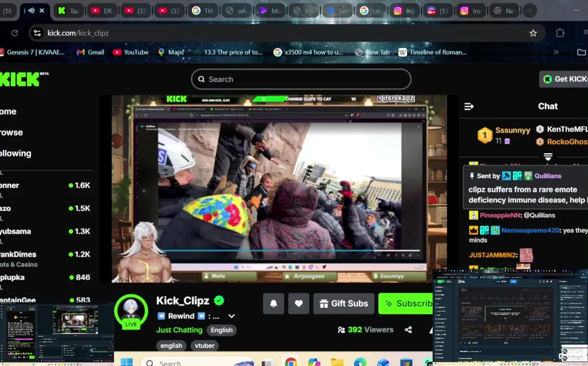This screenshot has width=588, height=366.
Task: Open the 'New Tab' bookmark
Action: point(373,52)
